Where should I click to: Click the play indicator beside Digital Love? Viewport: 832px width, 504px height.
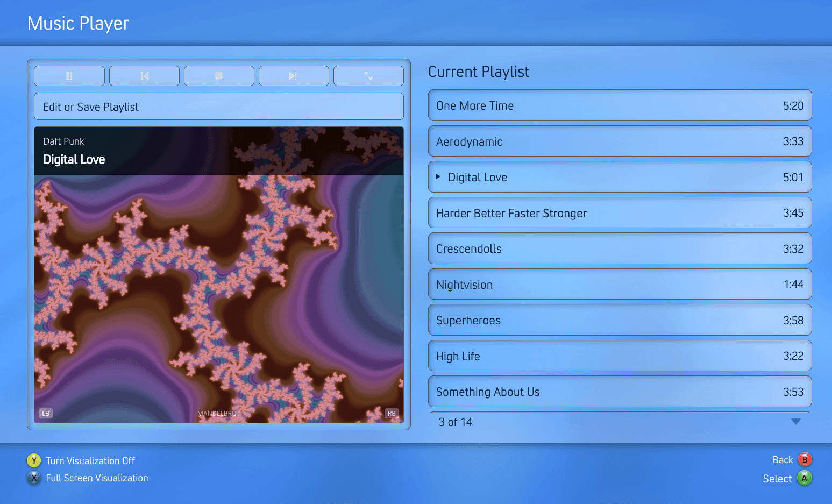pyautogui.click(x=438, y=176)
